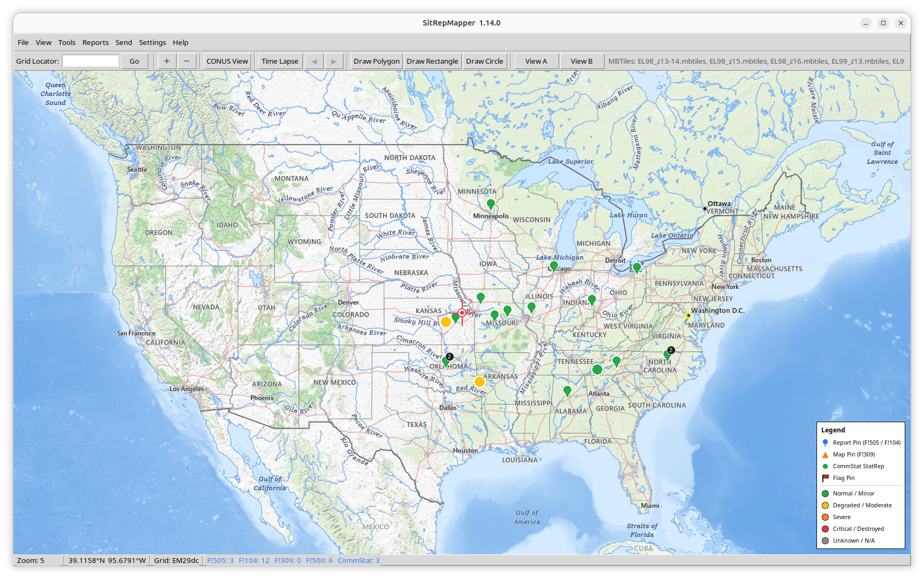This screenshot has width=924, height=579.
Task: Open the File menu
Action: 23,42
